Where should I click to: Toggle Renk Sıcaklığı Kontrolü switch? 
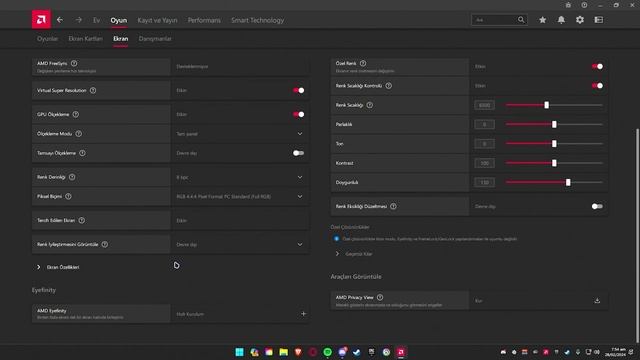coord(597,86)
